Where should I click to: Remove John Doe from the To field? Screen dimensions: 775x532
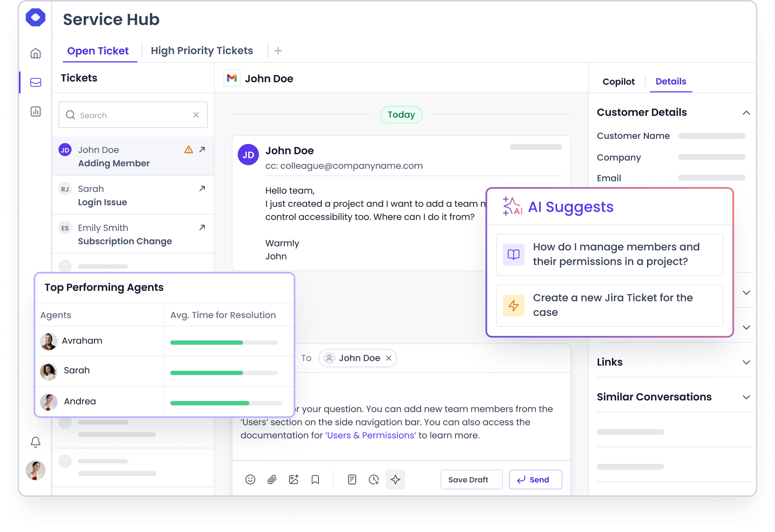[x=389, y=358]
